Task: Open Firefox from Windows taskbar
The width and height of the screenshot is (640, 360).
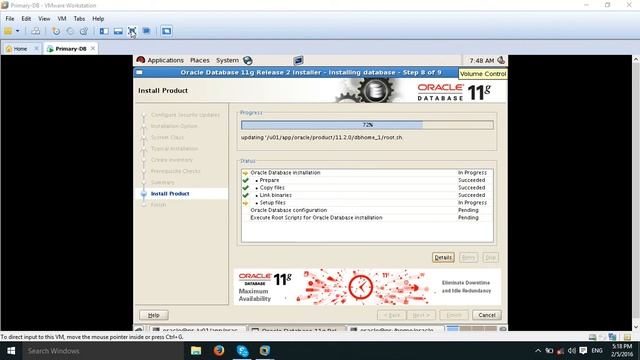Action: pyautogui.click(x=219, y=351)
